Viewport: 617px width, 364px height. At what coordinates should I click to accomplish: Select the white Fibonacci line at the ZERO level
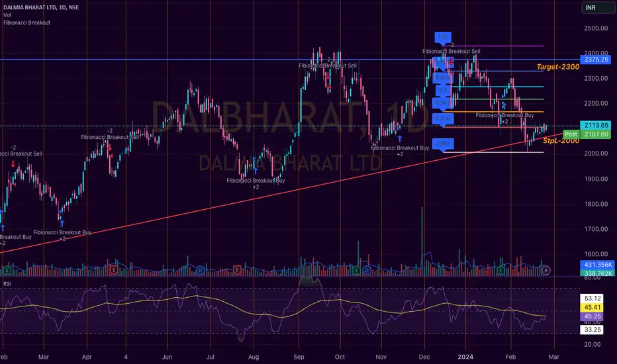(494, 152)
